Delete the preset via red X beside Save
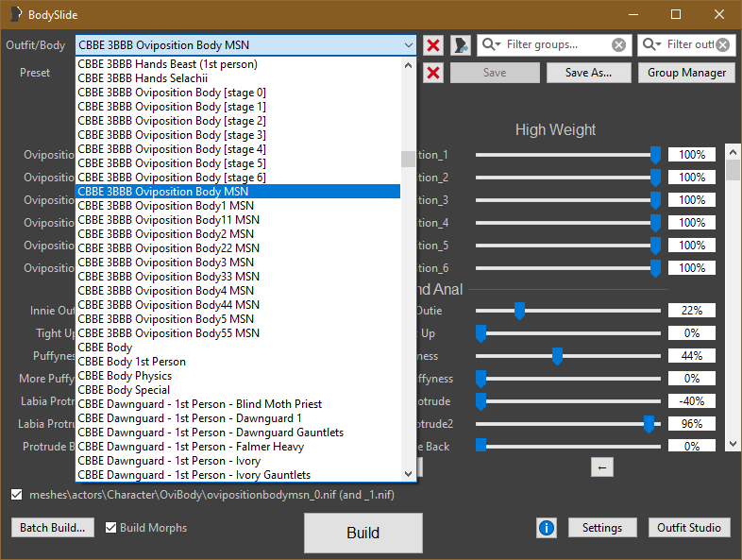The height and width of the screenshot is (560, 742). pyautogui.click(x=433, y=73)
